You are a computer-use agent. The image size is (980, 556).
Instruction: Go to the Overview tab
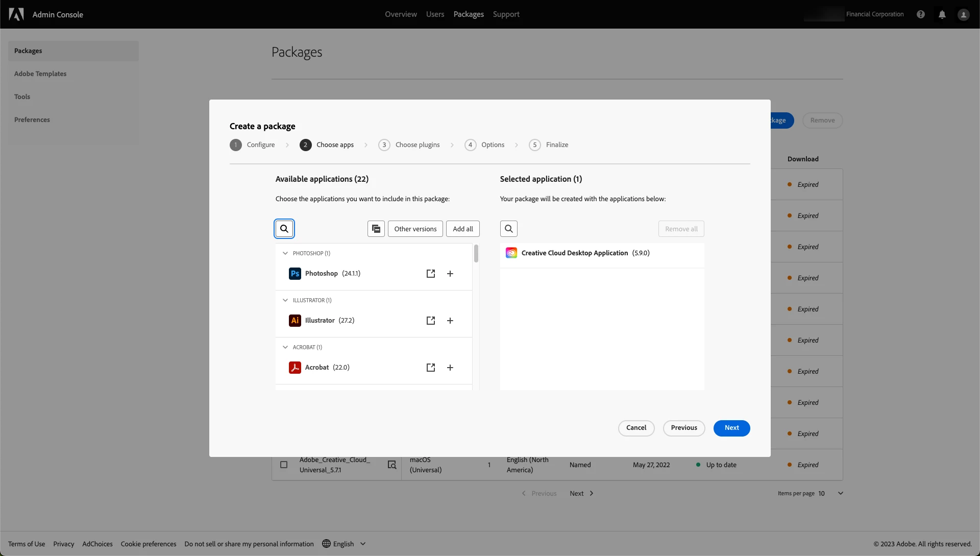point(401,14)
